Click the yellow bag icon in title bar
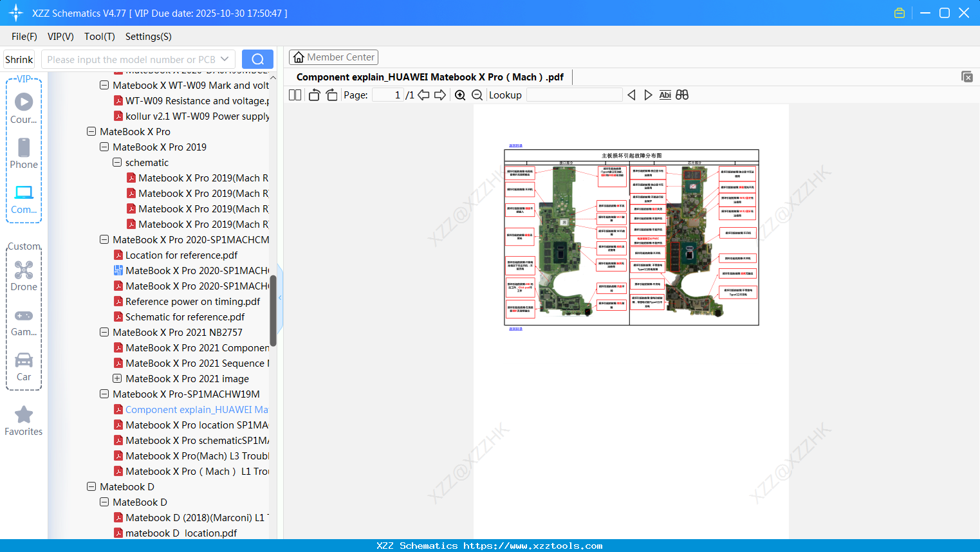This screenshot has width=980, height=552. pos(900,13)
